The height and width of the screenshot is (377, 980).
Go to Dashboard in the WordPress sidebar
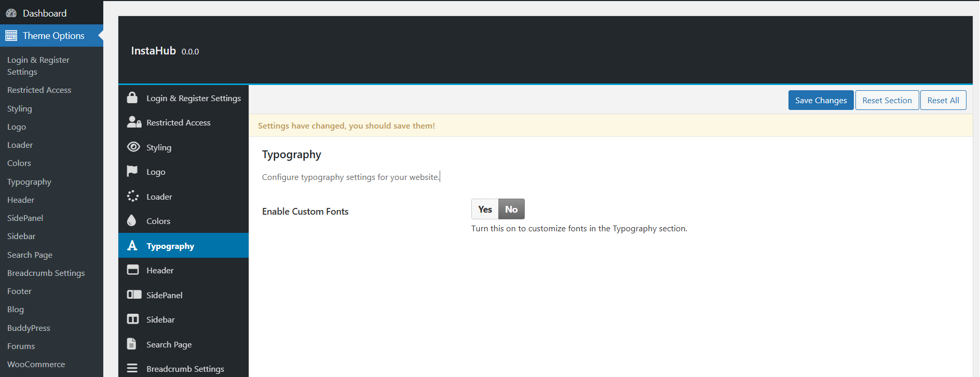pos(45,13)
